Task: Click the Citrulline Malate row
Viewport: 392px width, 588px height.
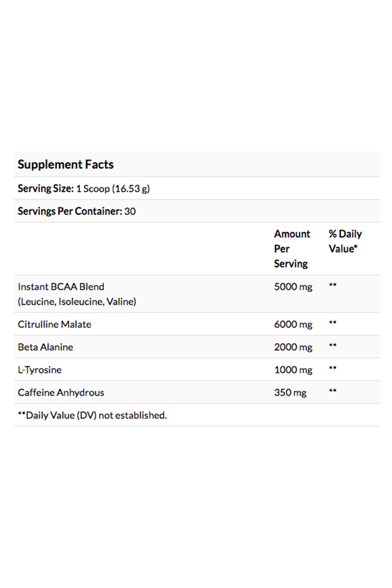Action: point(197,324)
